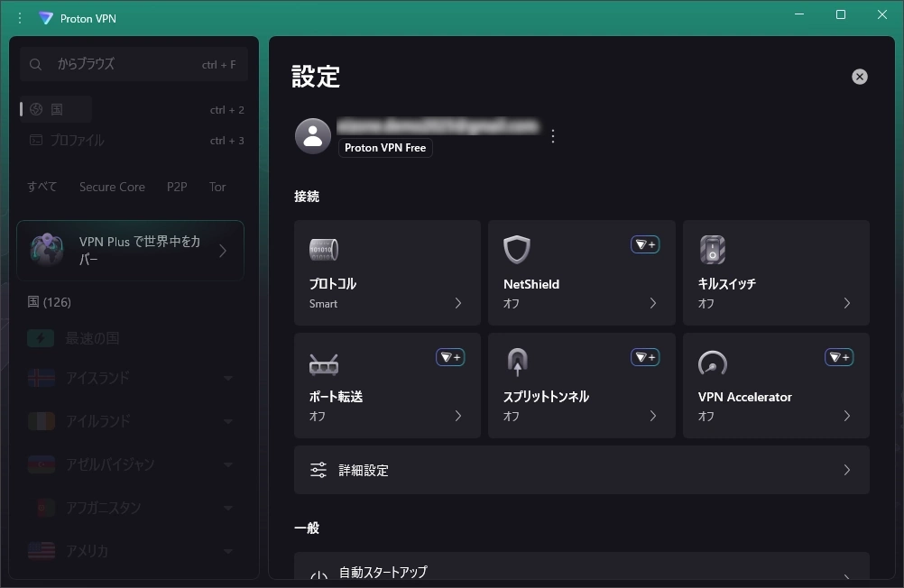Viewport: 904px width, 588px height.
Task: Click the ポート転送 router icon
Action: click(324, 363)
